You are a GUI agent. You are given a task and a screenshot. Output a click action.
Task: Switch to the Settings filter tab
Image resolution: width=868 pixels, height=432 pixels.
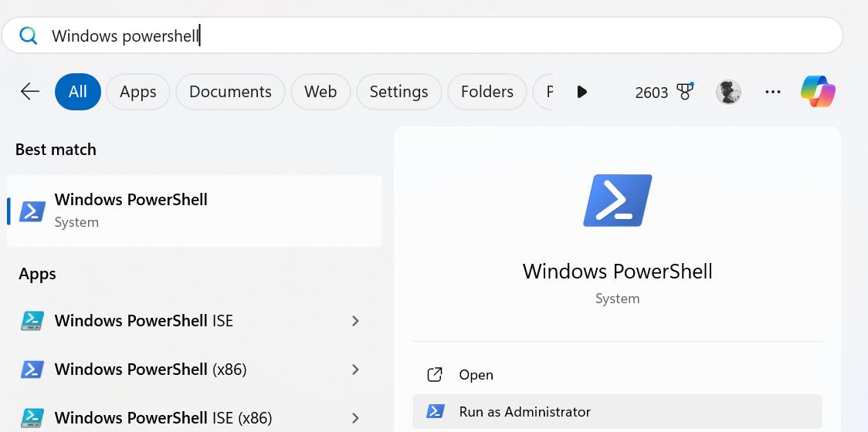(399, 92)
